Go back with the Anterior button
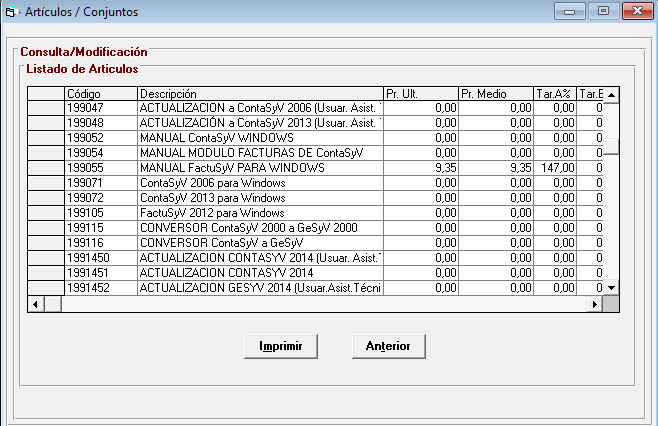 [389, 346]
